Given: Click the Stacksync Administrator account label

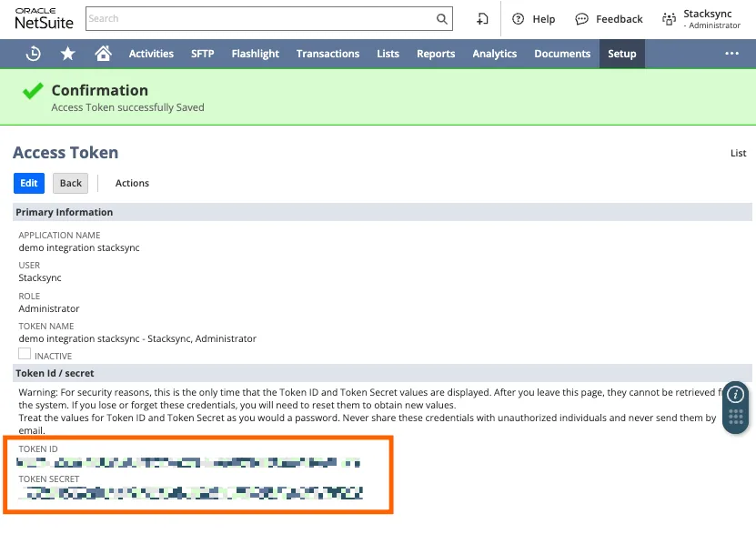Looking at the screenshot, I should (x=711, y=19).
